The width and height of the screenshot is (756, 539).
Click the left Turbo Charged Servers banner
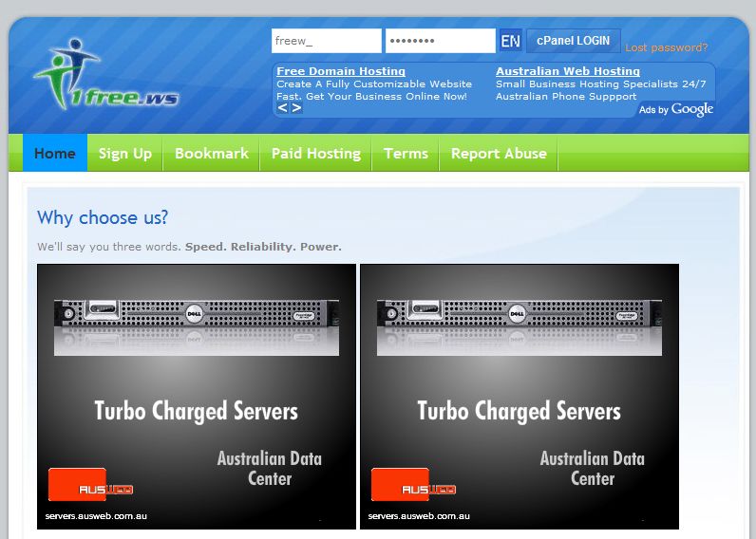click(197, 396)
